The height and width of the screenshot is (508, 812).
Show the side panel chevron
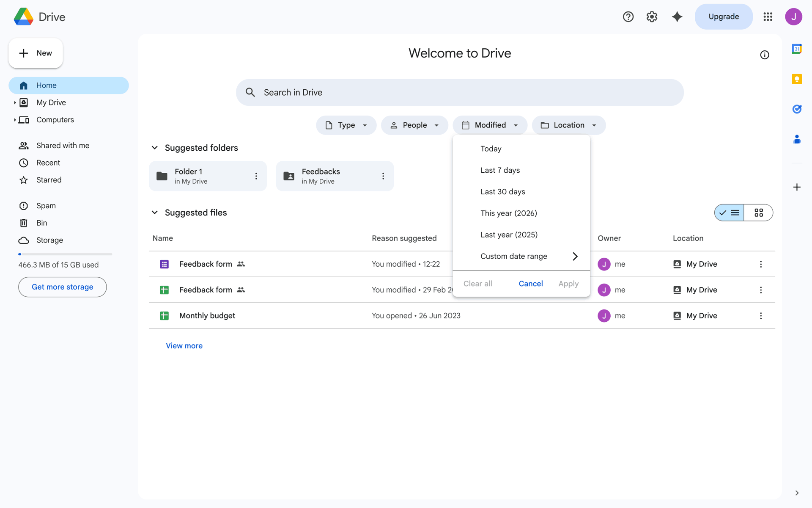tap(797, 493)
